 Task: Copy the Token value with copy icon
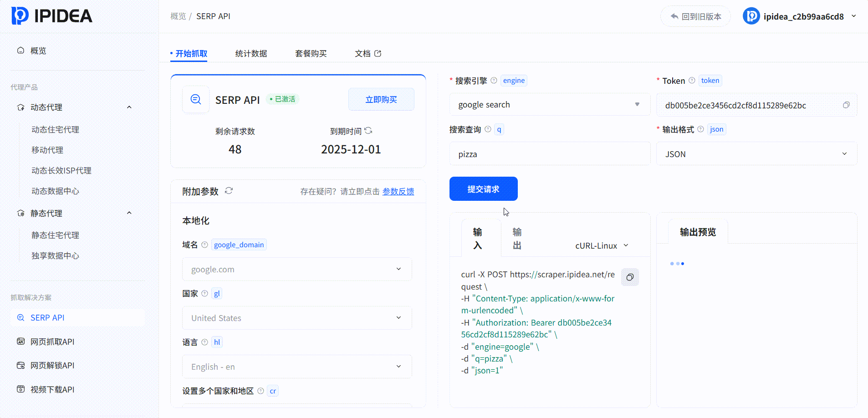coord(846,105)
